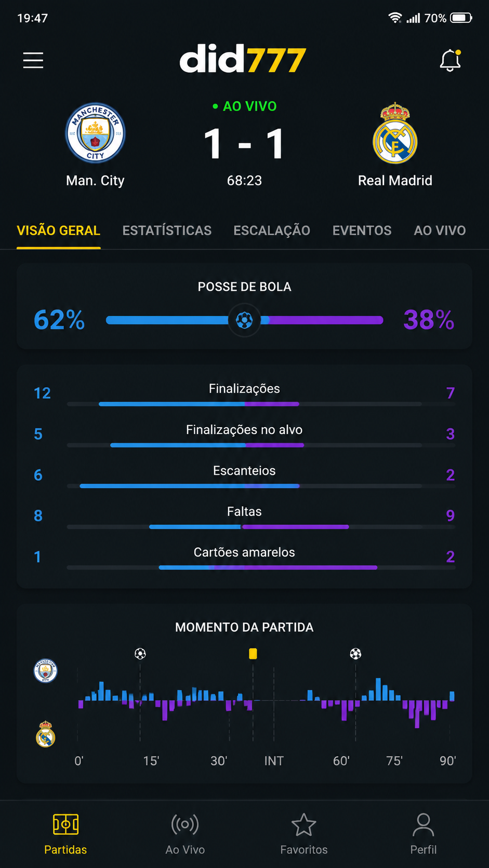489x868 pixels.
Task: Open the hamburger menu
Action: pos(33,60)
